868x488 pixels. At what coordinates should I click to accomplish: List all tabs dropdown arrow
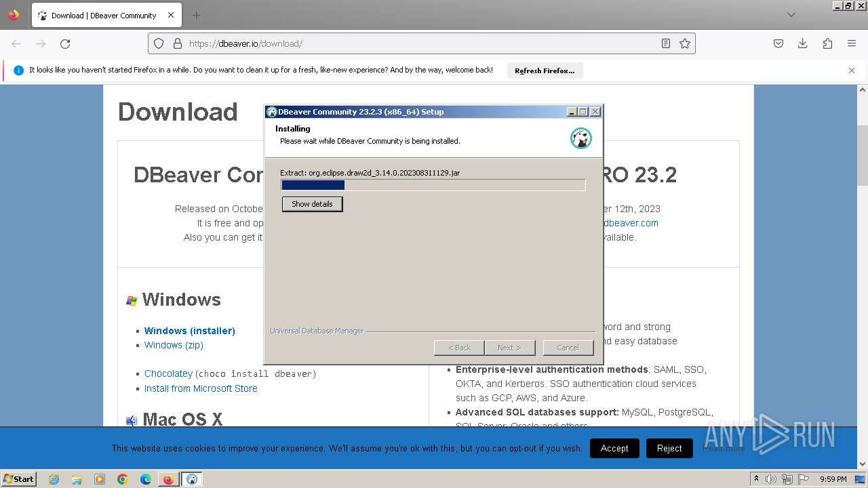(791, 15)
